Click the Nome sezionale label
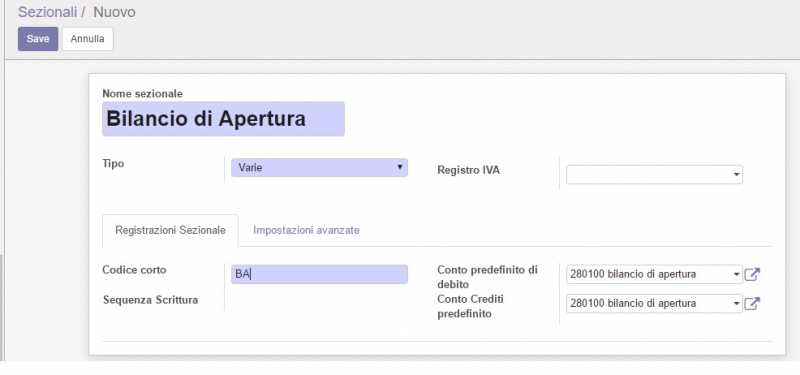Image resolution: width=800 pixels, height=375 pixels. (142, 93)
